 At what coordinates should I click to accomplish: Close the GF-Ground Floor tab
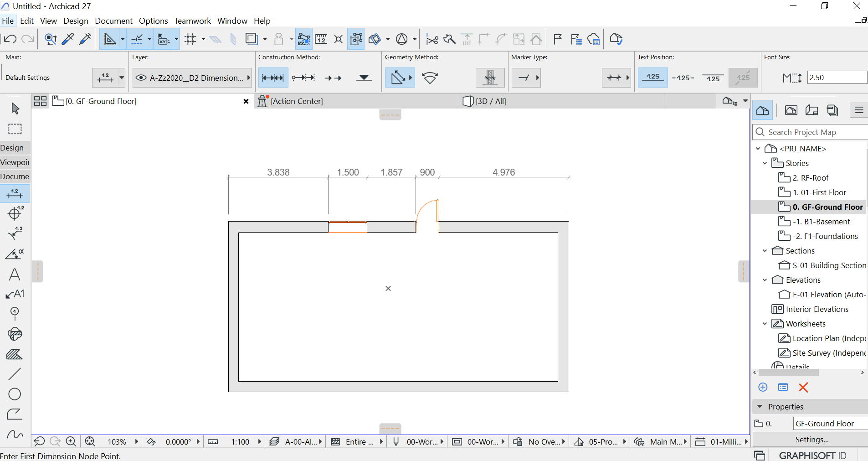(x=246, y=101)
